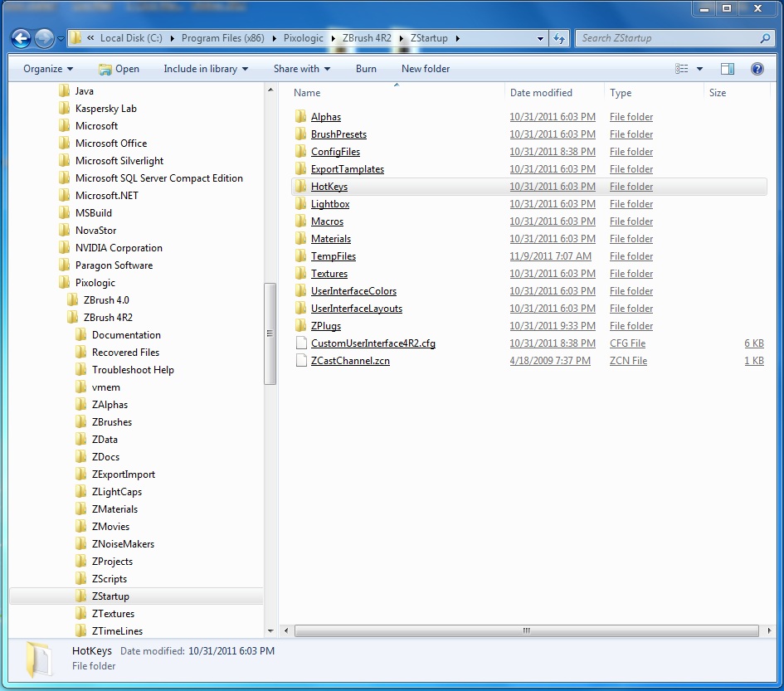Click navigation pane scroll up arrow
This screenshot has width=784, height=691.
tap(270, 90)
